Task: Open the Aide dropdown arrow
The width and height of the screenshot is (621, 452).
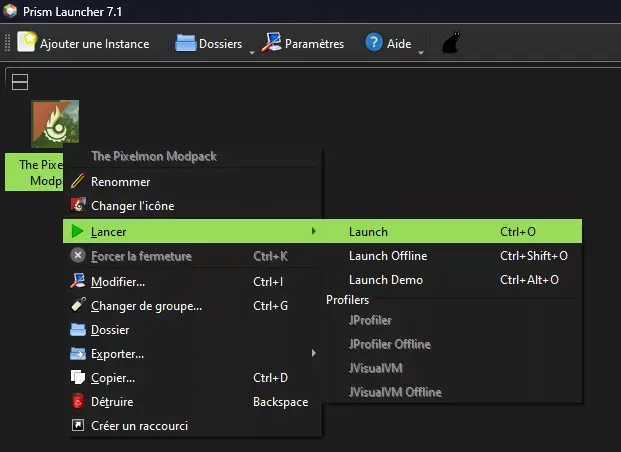Action: pyautogui.click(x=421, y=53)
